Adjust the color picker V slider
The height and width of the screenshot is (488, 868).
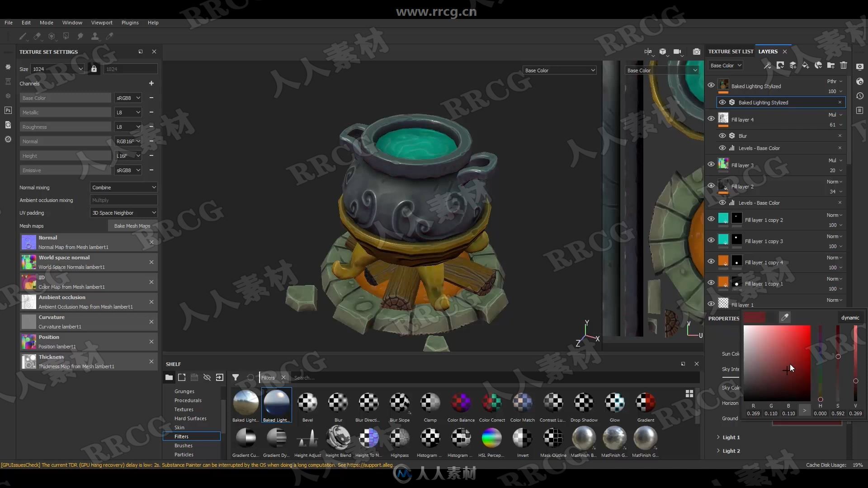(x=855, y=363)
